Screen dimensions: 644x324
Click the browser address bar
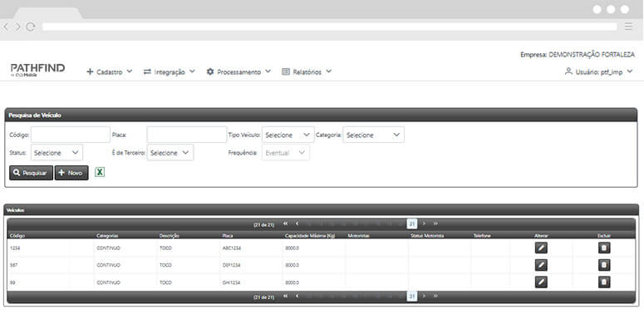coord(329,27)
